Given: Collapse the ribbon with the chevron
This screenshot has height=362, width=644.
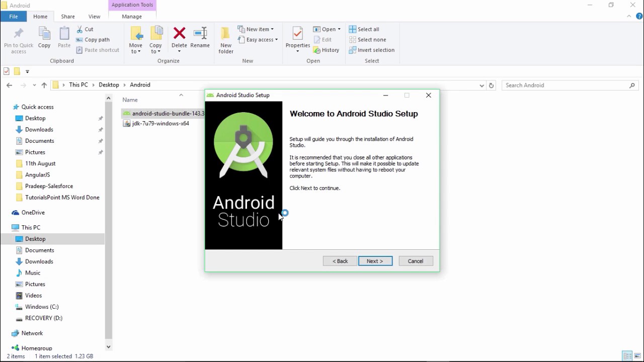Looking at the screenshot, I should (629, 16).
